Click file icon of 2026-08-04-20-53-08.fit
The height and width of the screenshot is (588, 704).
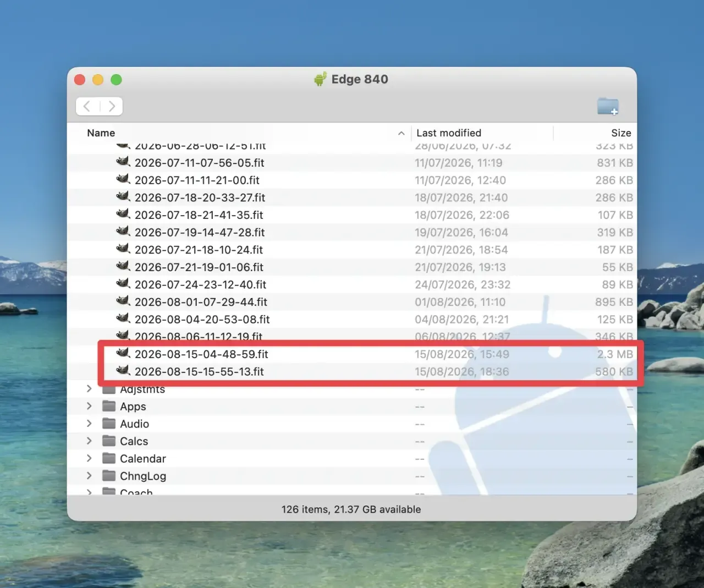pos(123,318)
